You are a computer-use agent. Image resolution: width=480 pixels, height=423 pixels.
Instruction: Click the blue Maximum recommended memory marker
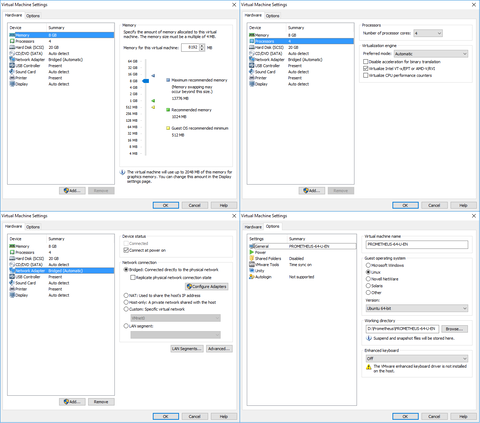pos(153,76)
